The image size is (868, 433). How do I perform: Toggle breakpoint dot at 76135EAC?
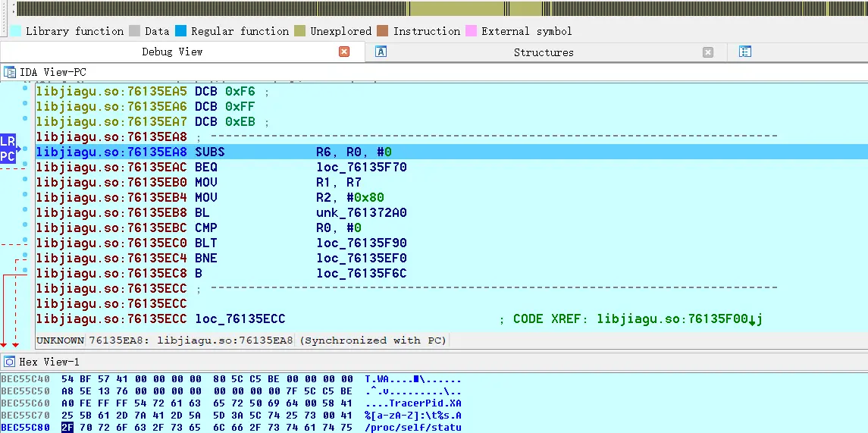25,164
